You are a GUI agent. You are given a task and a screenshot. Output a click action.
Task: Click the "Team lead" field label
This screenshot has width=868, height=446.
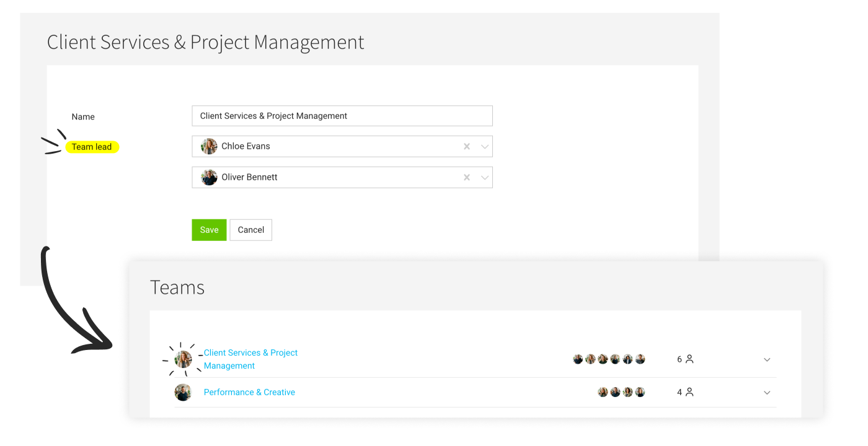coord(92,147)
